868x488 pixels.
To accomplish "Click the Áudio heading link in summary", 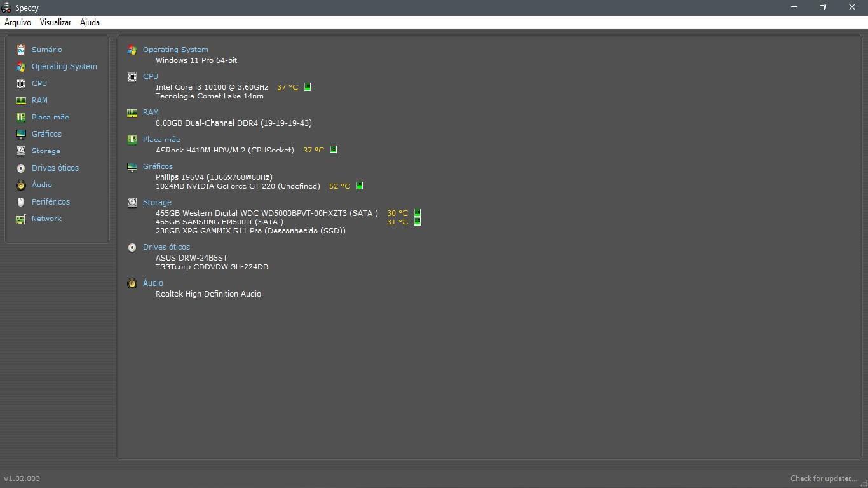I will (153, 283).
